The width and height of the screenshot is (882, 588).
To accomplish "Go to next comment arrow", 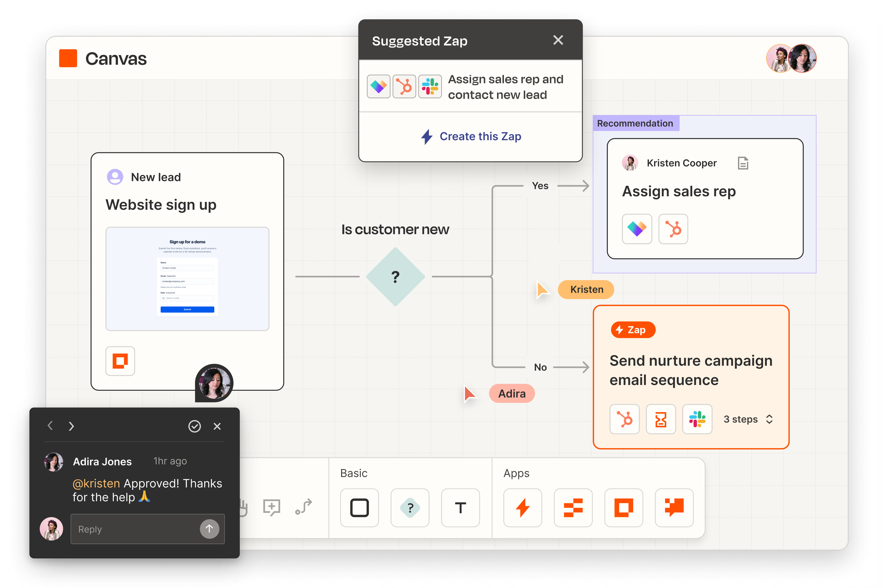I will point(71,426).
